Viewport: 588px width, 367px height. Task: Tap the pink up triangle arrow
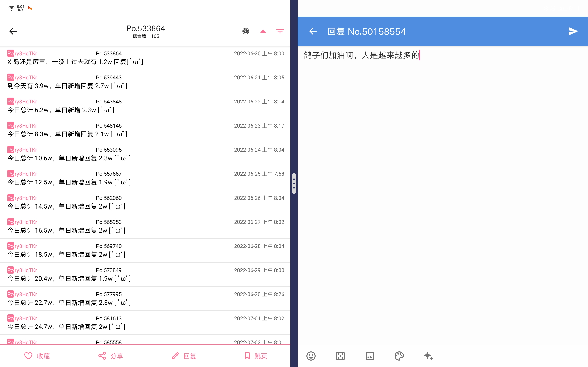click(263, 31)
